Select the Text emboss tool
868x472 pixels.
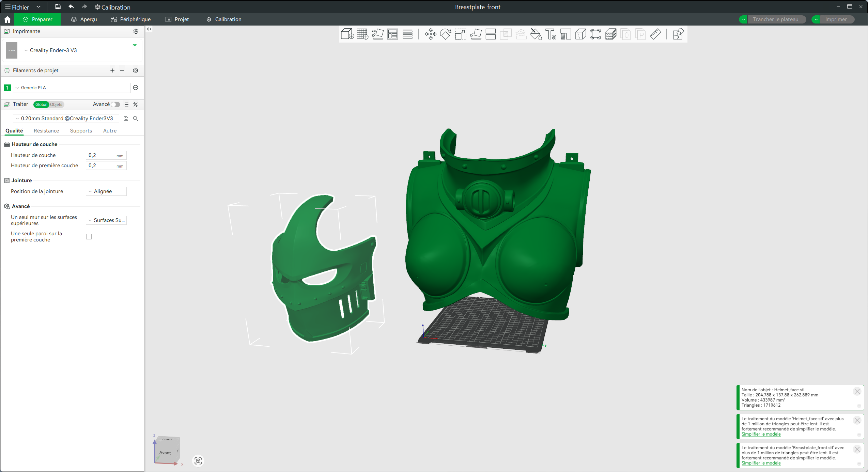click(x=551, y=34)
